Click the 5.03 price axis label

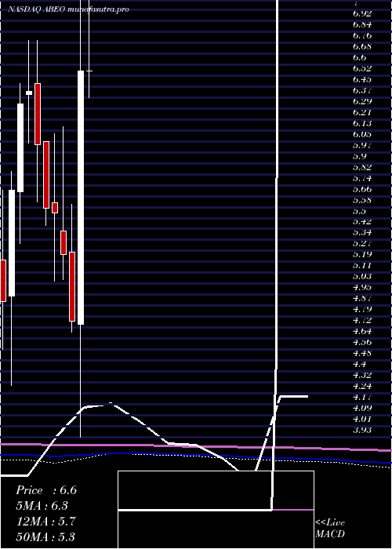[362, 276]
